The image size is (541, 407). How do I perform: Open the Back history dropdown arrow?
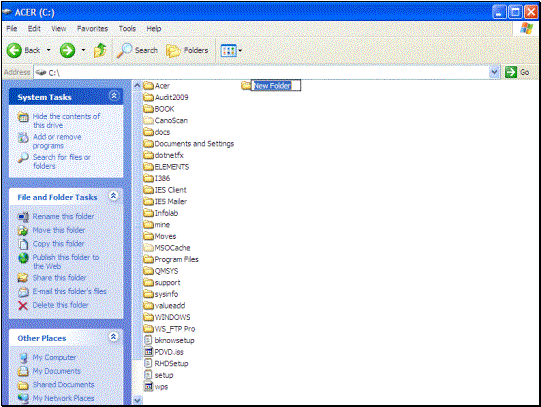coord(49,50)
